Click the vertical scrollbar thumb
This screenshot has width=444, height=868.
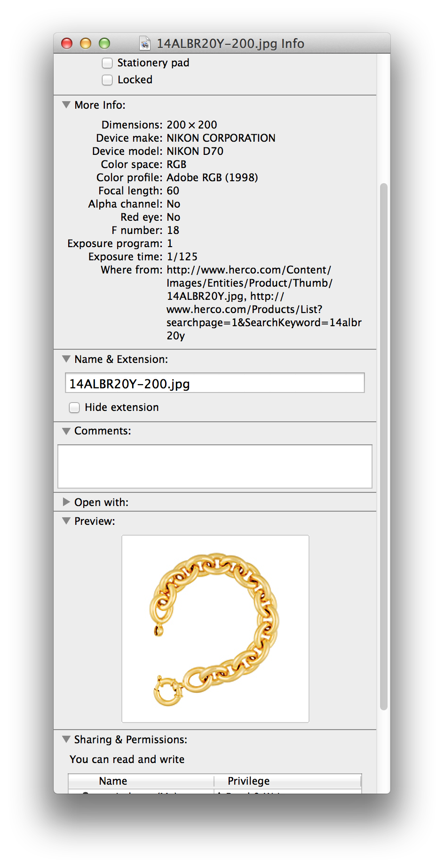click(384, 446)
